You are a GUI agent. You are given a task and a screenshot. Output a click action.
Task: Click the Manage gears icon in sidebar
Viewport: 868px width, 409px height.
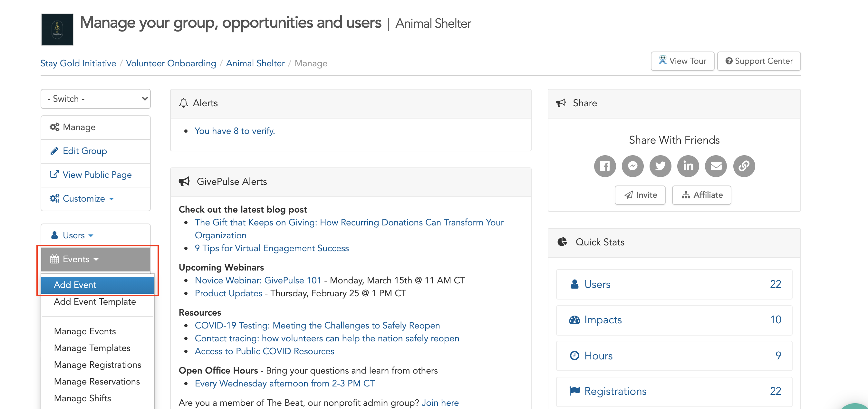click(x=54, y=127)
